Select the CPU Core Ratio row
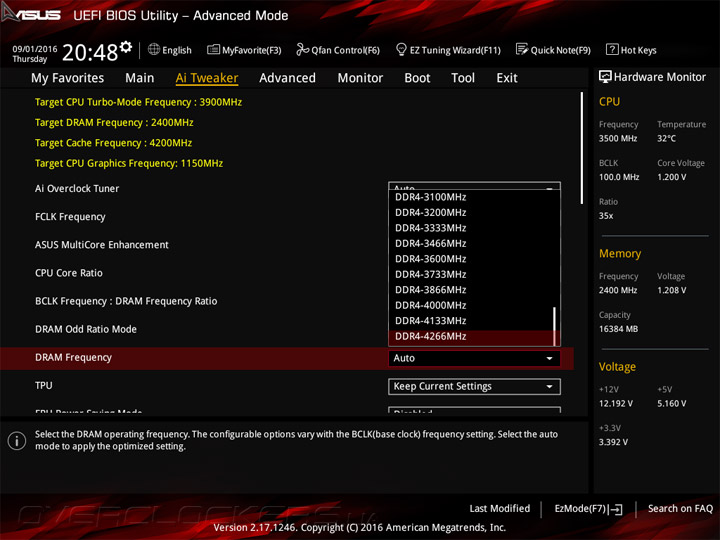Screen dimensions: 720x540 (69, 273)
